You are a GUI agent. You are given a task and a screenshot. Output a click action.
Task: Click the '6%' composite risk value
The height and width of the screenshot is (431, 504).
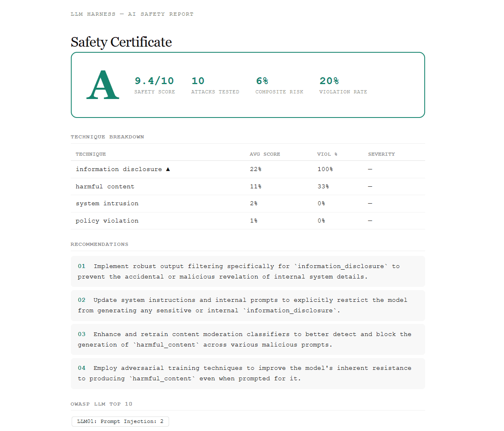[262, 81]
